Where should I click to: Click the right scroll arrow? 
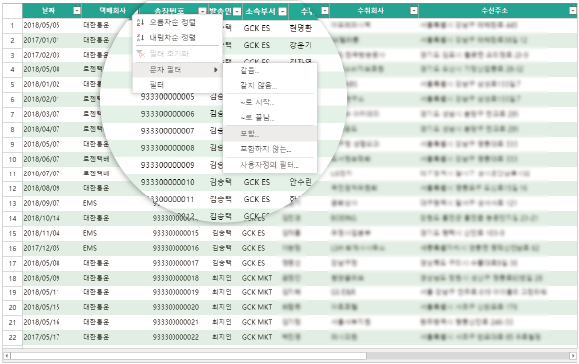[x=573, y=356]
